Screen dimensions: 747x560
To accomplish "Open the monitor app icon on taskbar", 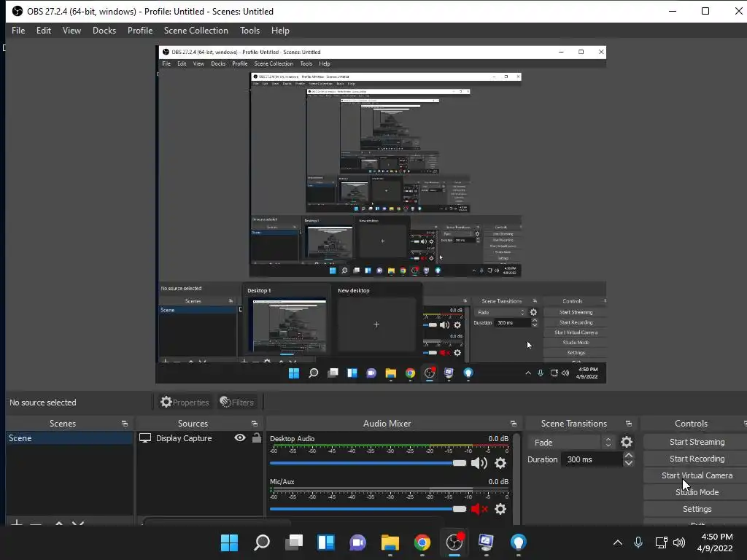I will 487,542.
